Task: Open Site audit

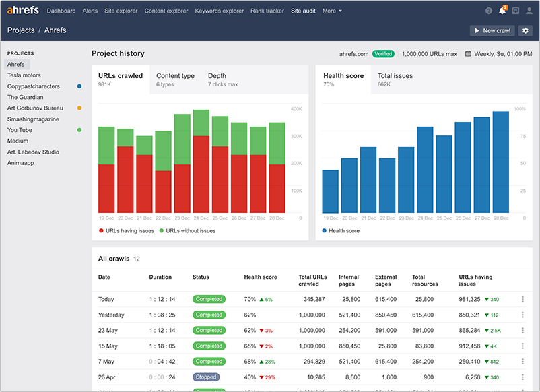Action: click(x=303, y=11)
